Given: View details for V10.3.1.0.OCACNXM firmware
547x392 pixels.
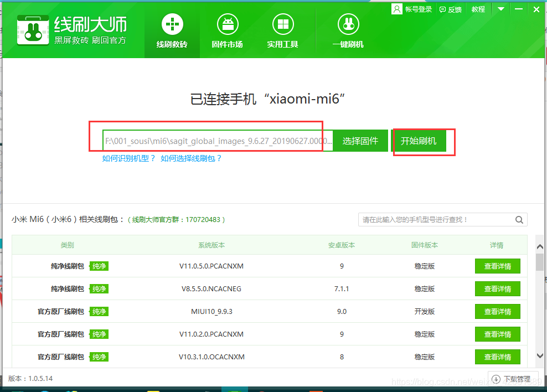Looking at the screenshot, I should tap(498, 357).
